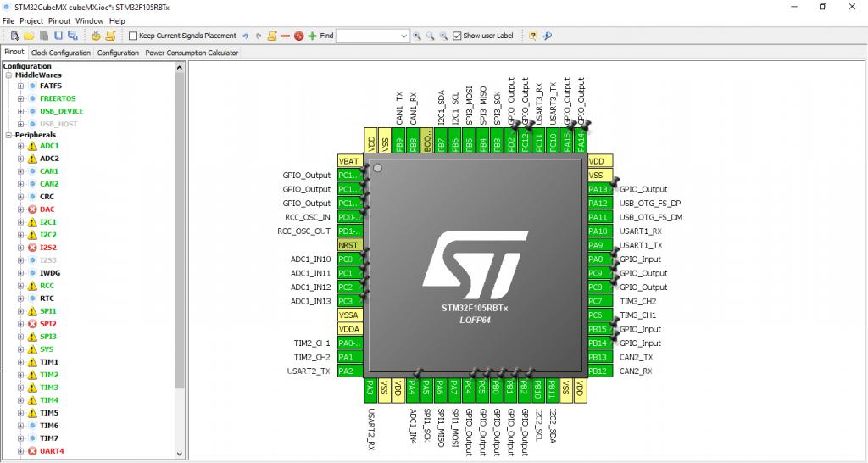Image resolution: width=868 pixels, height=463 pixels.
Task: Click the PC7 pin labeled TIM3_CH2
Action: [x=598, y=301]
